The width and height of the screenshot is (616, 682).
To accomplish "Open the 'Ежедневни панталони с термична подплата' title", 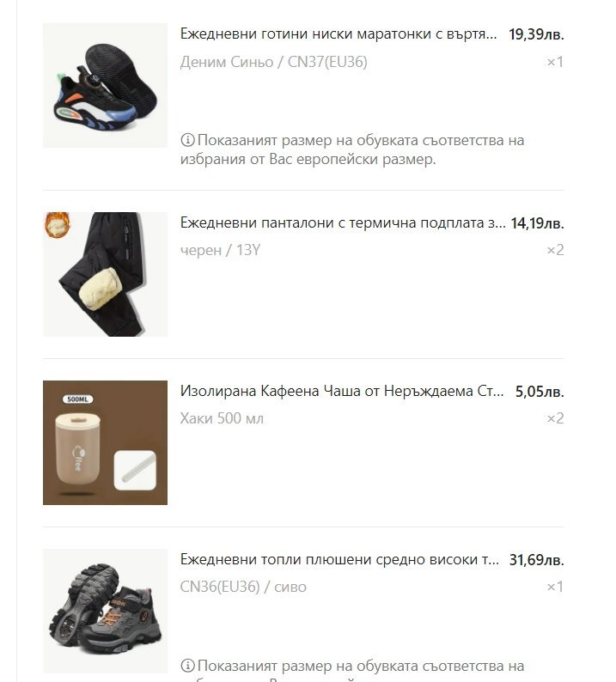I will [x=343, y=223].
